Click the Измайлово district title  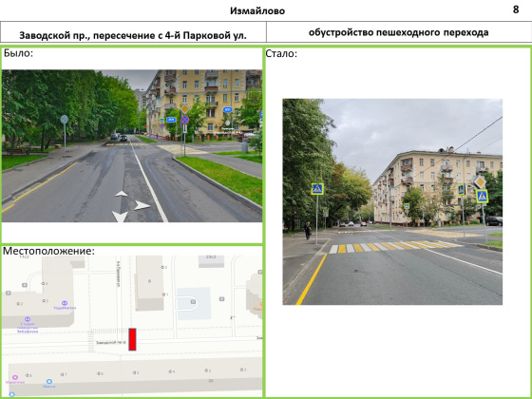click(x=257, y=10)
